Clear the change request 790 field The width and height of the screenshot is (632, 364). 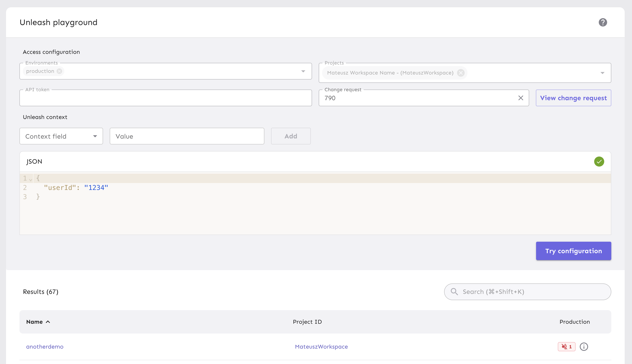(521, 98)
